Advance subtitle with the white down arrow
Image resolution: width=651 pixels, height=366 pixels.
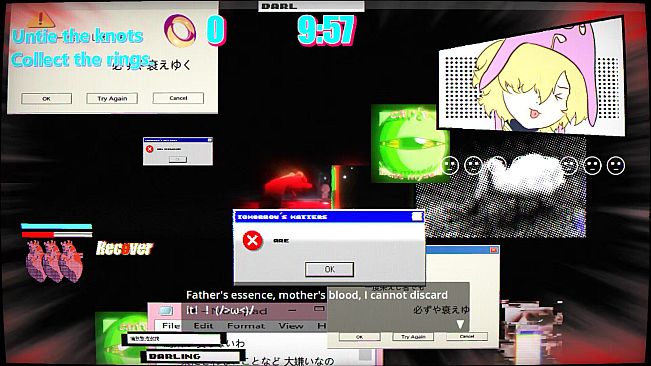460,324
